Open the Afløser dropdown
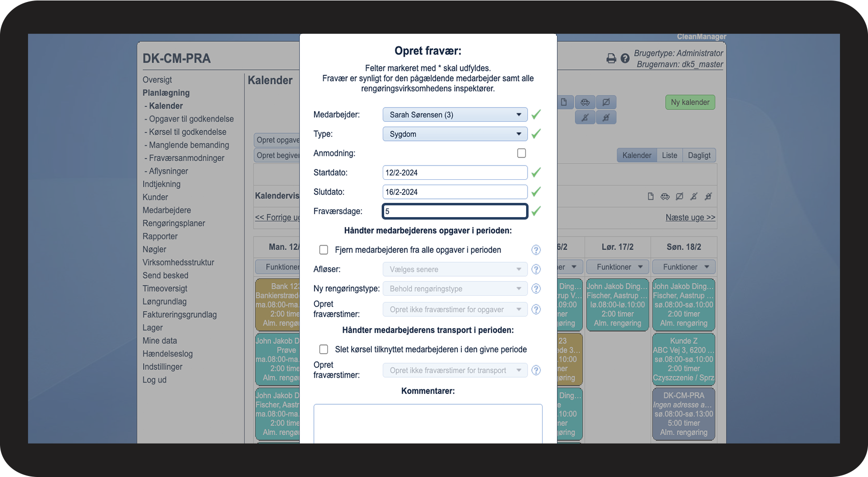868x477 pixels. coord(455,269)
